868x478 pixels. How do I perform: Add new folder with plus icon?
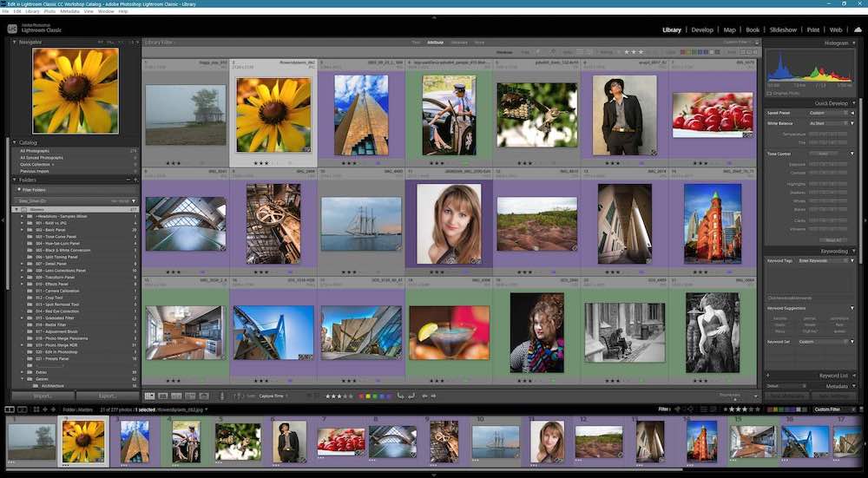(x=135, y=180)
